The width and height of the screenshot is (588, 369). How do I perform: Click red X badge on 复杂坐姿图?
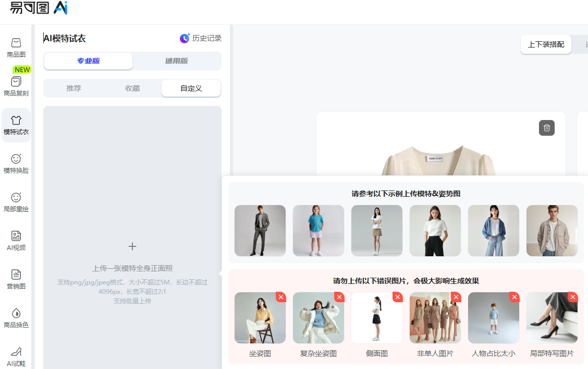pyautogui.click(x=339, y=297)
